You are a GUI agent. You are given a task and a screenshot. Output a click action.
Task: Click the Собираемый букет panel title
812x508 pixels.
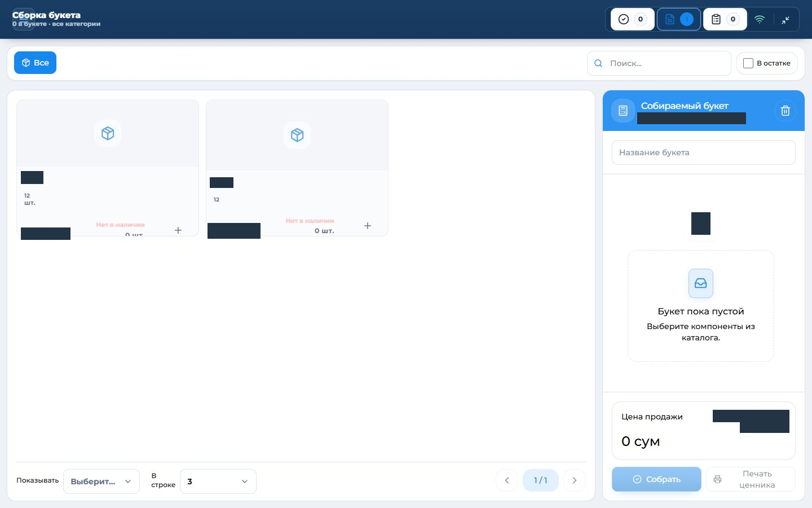[685, 106]
